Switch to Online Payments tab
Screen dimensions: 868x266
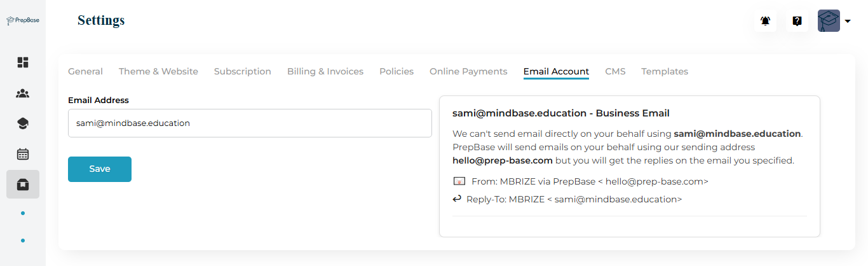(468, 71)
